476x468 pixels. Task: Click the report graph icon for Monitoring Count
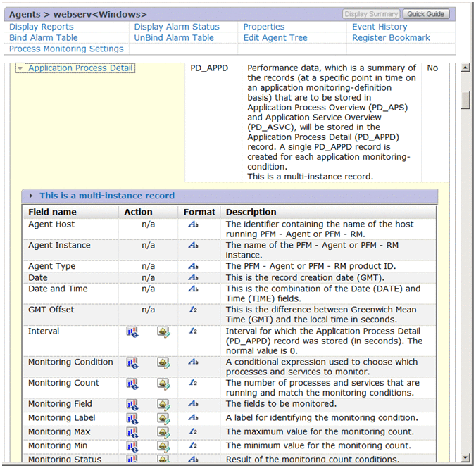coord(132,384)
